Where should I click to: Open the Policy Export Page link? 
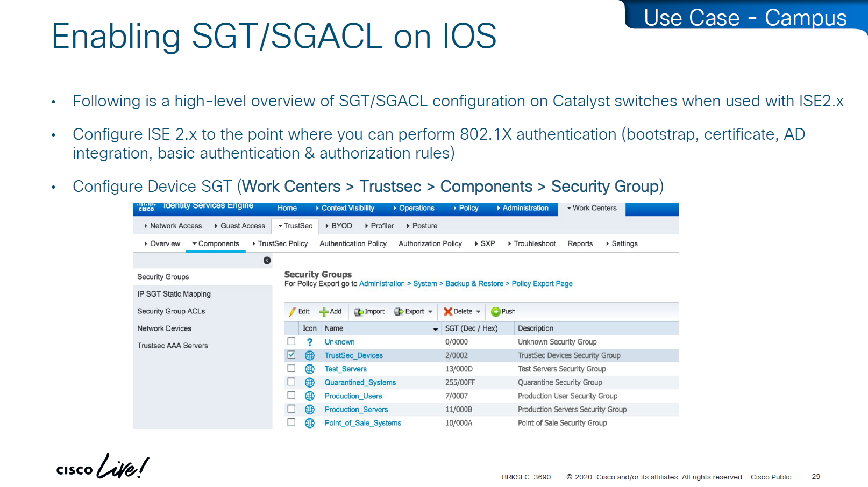(x=542, y=284)
